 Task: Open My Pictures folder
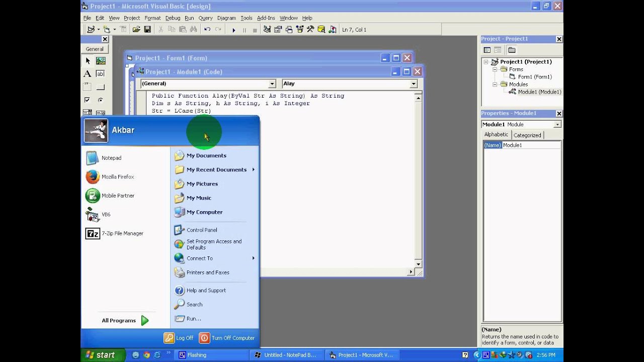[196, 184]
